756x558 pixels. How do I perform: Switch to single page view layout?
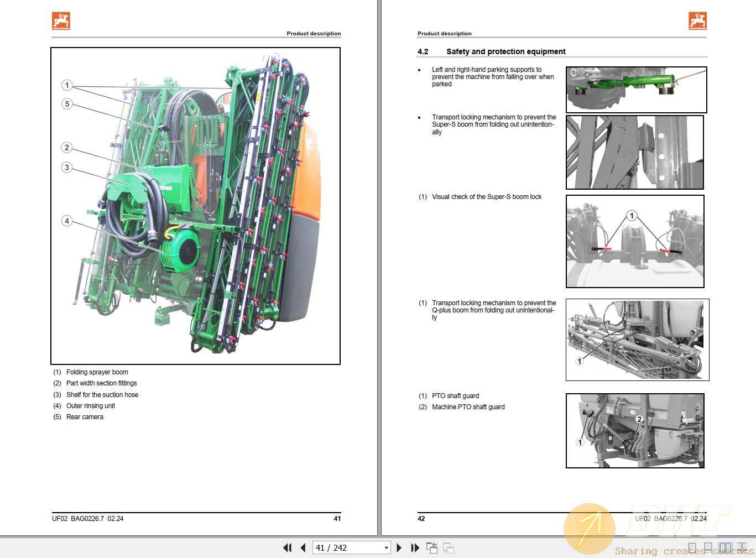click(692, 547)
